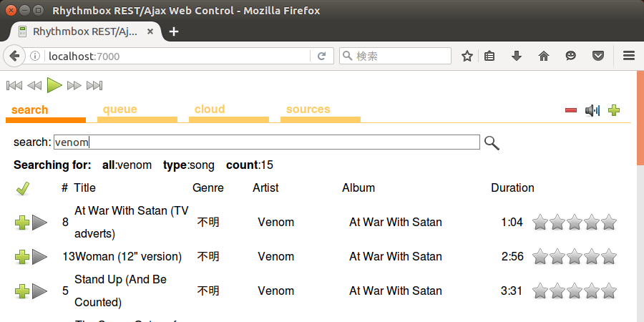Show bookmarks list icon
Viewport: 644px width, 322px height.
pyautogui.click(x=489, y=56)
